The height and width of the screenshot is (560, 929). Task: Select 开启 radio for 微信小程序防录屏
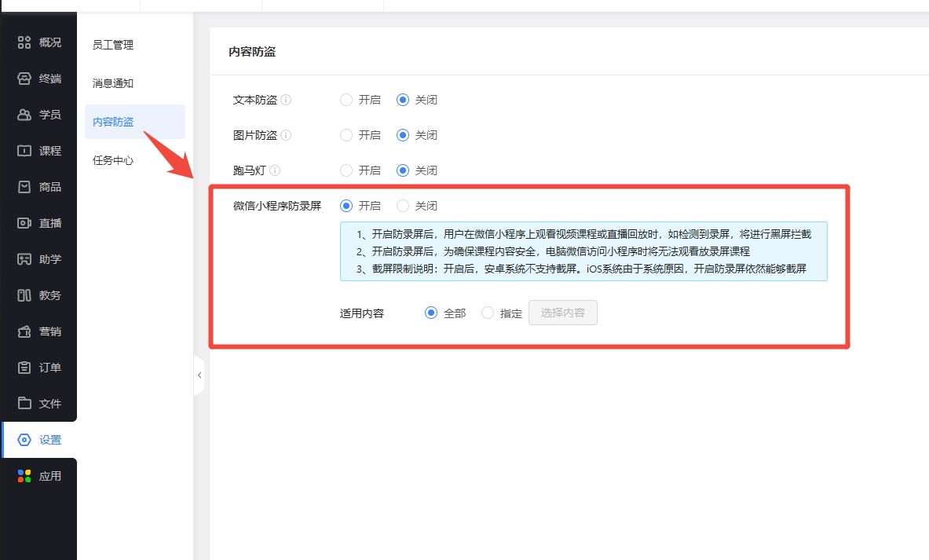(x=346, y=206)
